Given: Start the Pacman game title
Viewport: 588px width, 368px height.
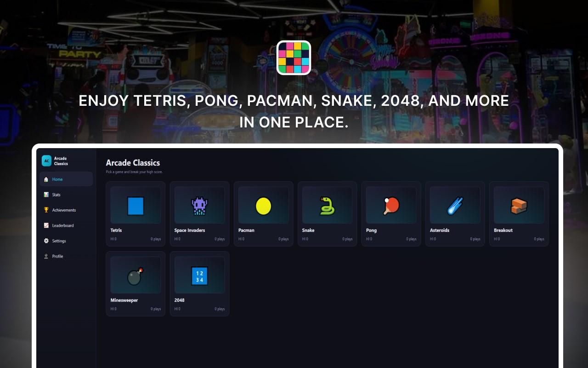Looking at the screenshot, I should pos(246,230).
